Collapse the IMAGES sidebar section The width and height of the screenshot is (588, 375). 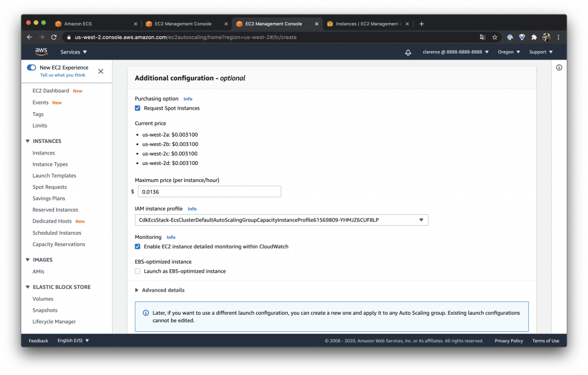[28, 260]
